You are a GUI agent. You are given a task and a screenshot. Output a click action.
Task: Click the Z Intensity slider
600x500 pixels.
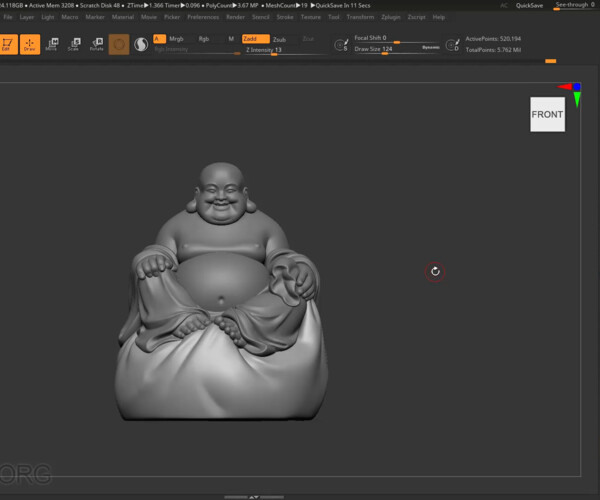click(285, 50)
